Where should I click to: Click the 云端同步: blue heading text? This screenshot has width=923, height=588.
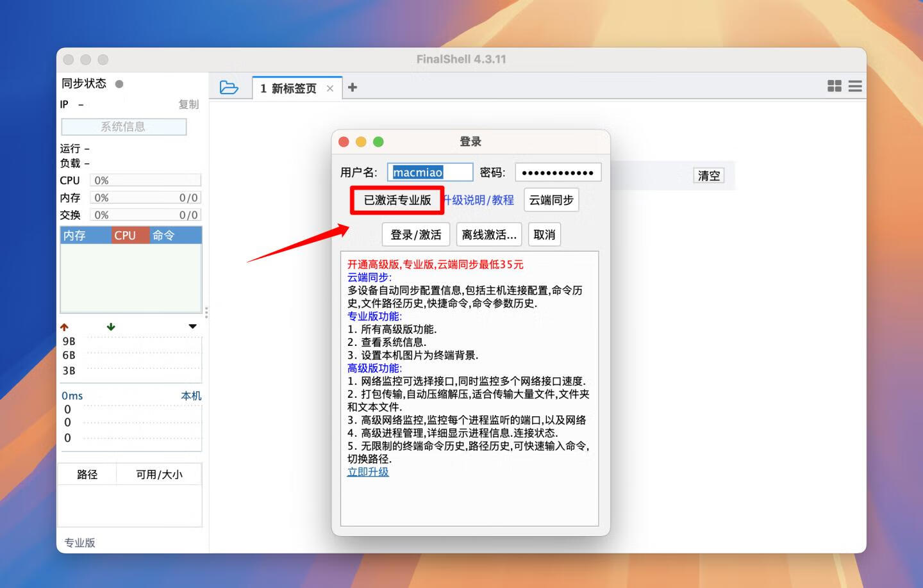(369, 277)
